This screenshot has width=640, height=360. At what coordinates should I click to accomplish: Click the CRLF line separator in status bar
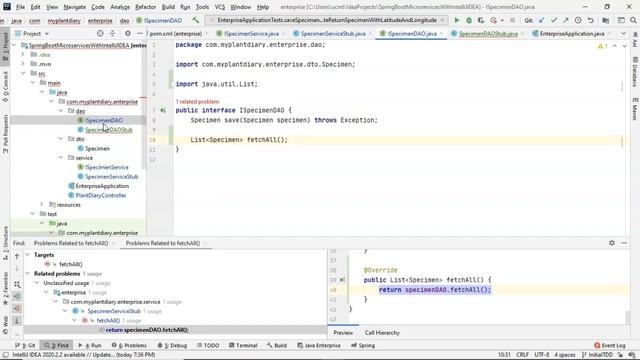click(x=522, y=355)
